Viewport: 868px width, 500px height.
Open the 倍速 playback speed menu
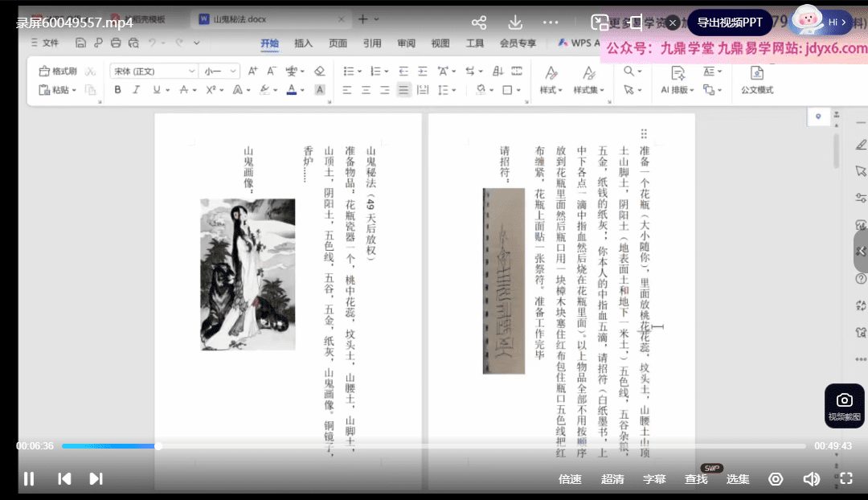(x=570, y=479)
